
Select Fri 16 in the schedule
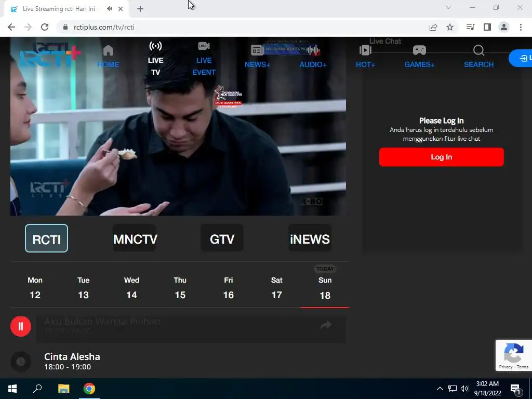click(x=229, y=287)
